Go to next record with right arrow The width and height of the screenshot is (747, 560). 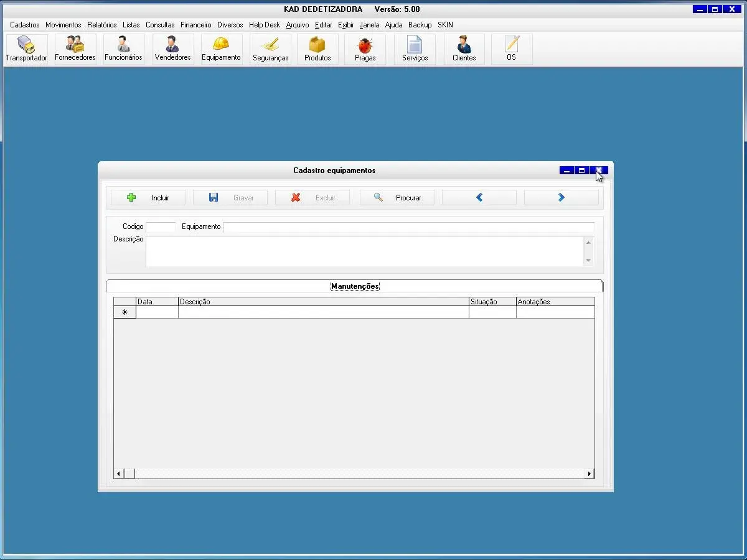[561, 197]
